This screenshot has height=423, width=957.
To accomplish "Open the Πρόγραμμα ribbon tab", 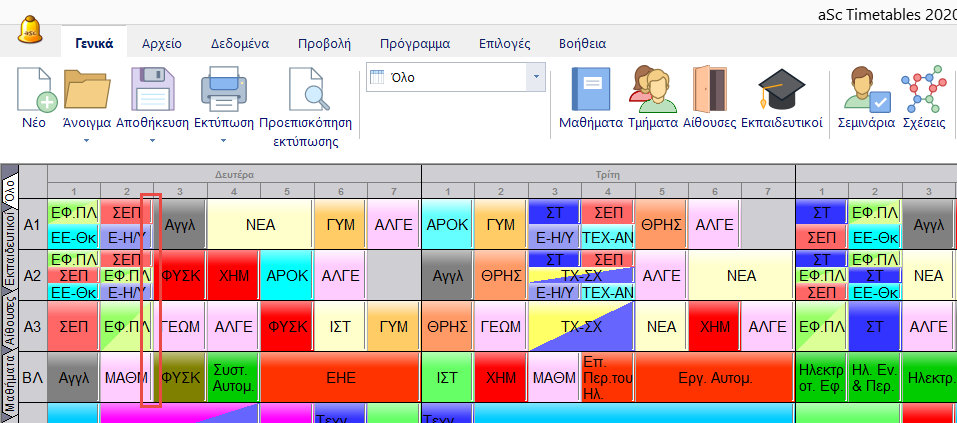I will click(x=414, y=44).
